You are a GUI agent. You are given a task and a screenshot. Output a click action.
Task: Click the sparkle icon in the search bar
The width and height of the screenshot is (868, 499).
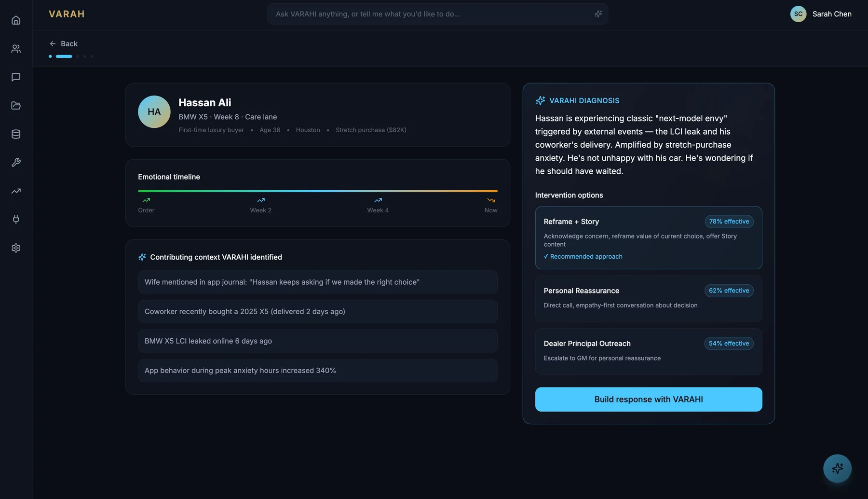click(x=598, y=14)
